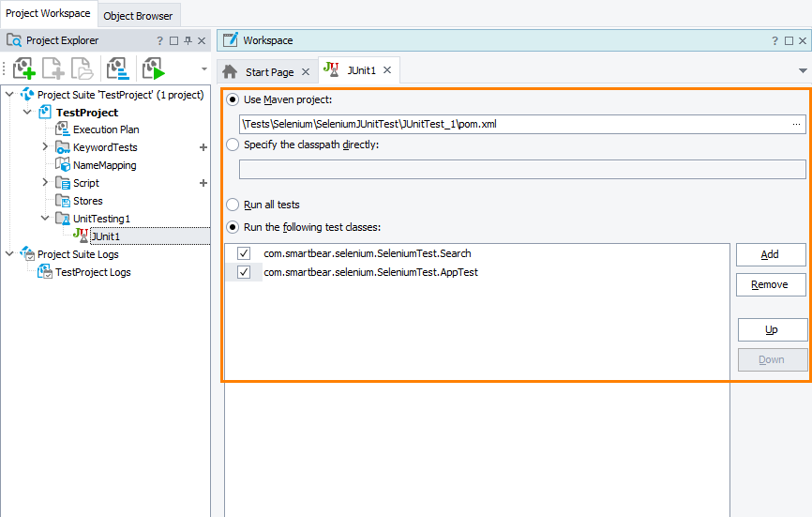
Task: Uncheck the SeleniumTest.Search test class
Action: (244, 254)
